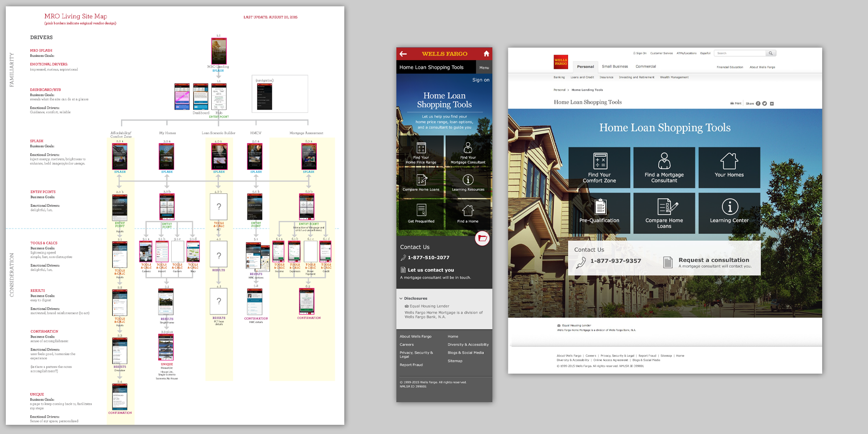This screenshot has width=868, height=434.
Task: Open the Learning Center info tile
Action: (729, 213)
